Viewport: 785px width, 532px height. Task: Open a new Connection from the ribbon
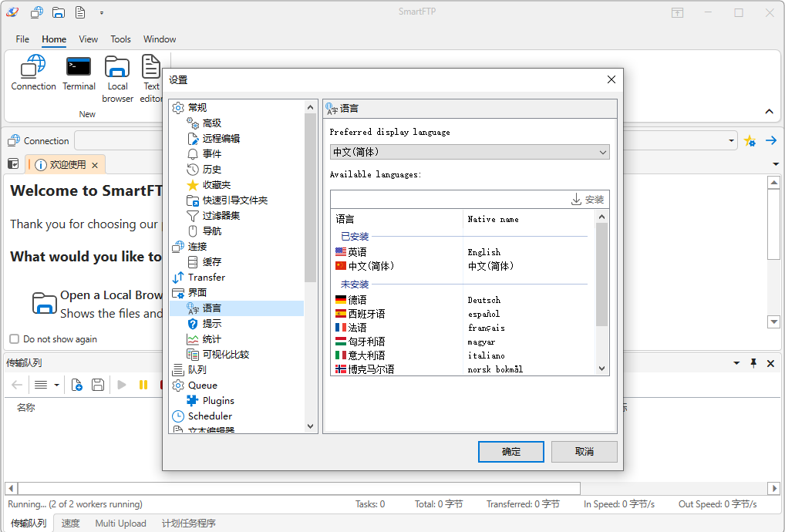pos(33,73)
